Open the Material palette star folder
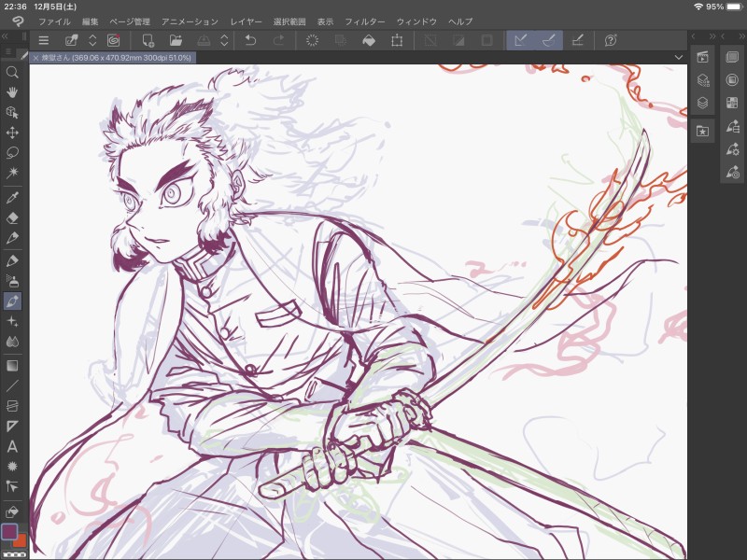Image resolution: width=747 pixels, height=560 pixels. (702, 131)
